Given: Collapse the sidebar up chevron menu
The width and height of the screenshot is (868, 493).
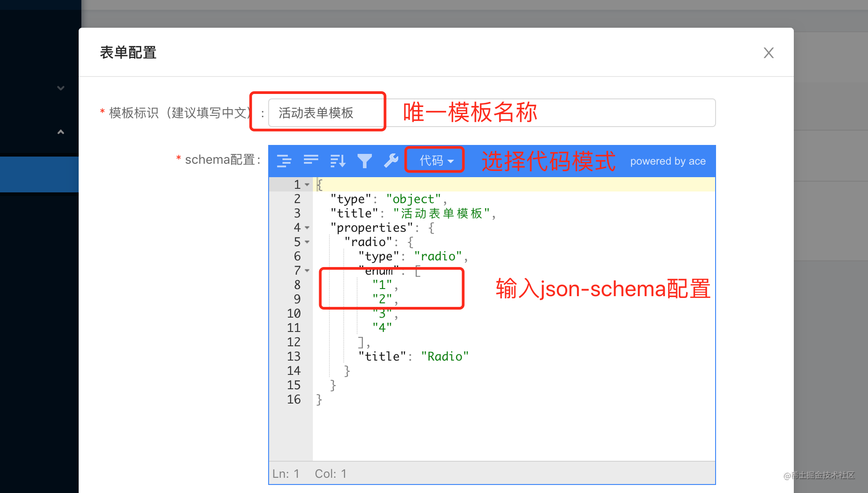Looking at the screenshot, I should click(61, 132).
